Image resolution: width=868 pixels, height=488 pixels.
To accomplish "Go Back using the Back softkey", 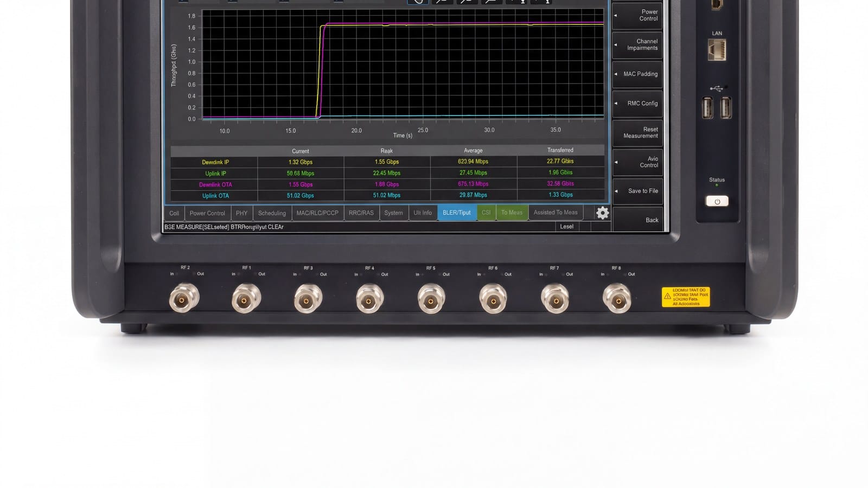I will pyautogui.click(x=637, y=219).
